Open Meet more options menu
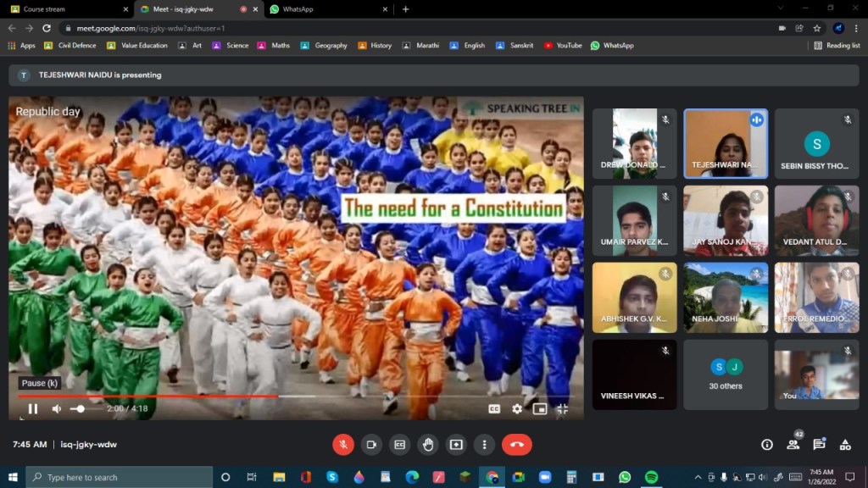This screenshot has width=868, height=488. 484,444
